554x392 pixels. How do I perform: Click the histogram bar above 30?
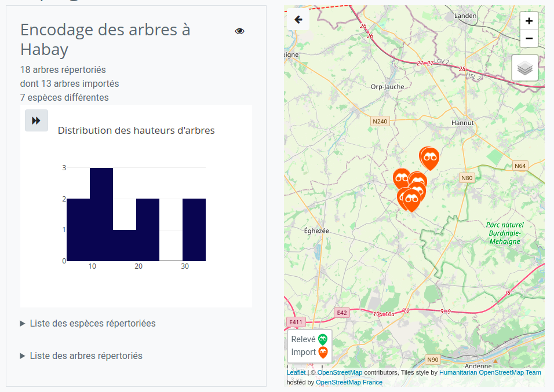click(194, 230)
